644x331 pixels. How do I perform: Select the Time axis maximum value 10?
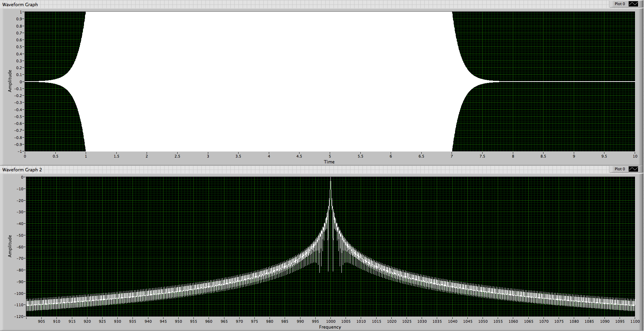(x=635, y=156)
